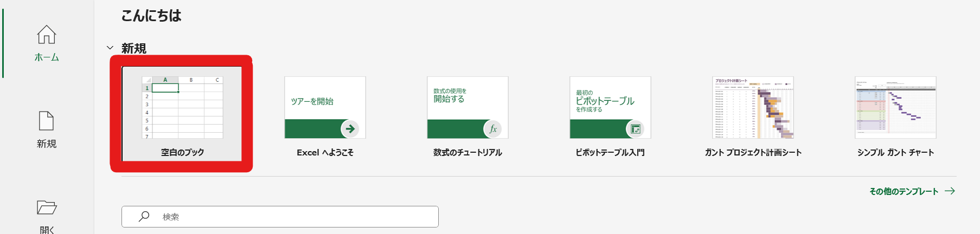Image resolution: width=980 pixels, height=234 pixels.
Task: Select the 新規 new document icon
Action: [47, 121]
